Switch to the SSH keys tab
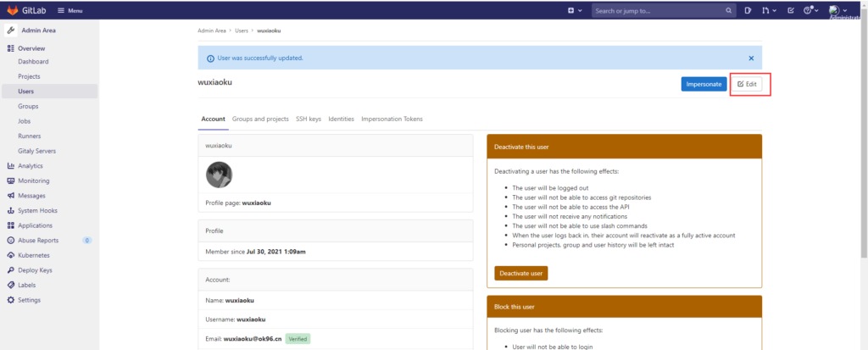Image resolution: width=868 pixels, height=350 pixels. (x=308, y=119)
